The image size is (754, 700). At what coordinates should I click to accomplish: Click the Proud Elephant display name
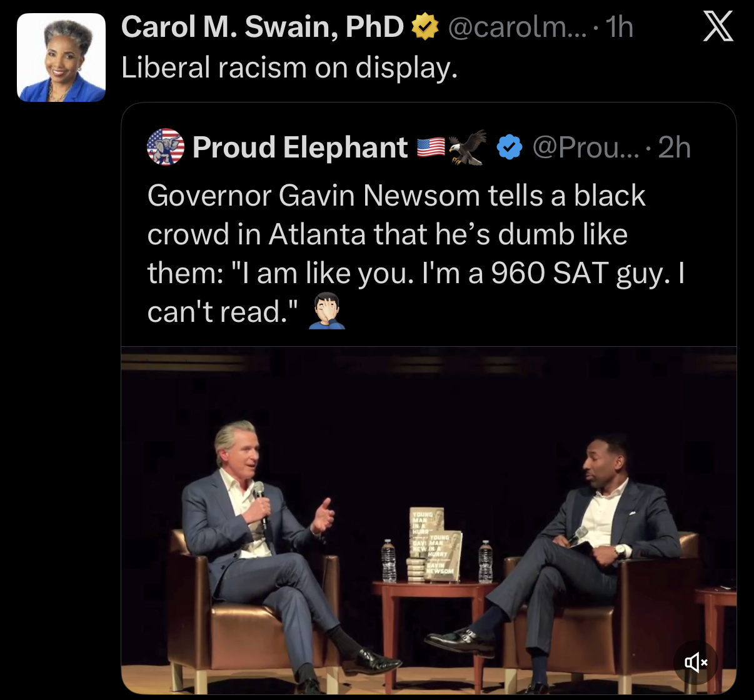click(x=300, y=147)
